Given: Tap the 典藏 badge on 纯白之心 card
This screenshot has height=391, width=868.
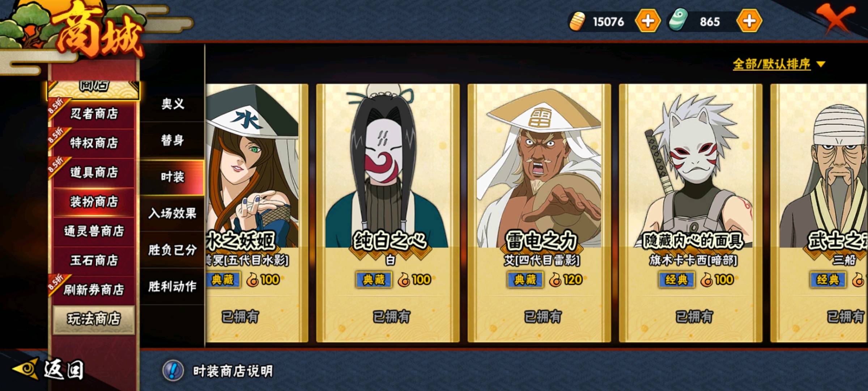Looking at the screenshot, I should click(x=374, y=280).
